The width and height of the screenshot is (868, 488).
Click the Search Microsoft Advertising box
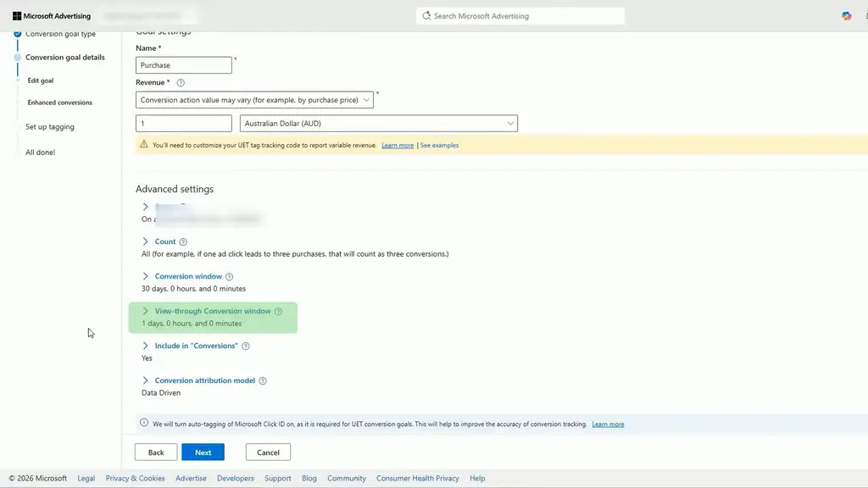pos(520,16)
